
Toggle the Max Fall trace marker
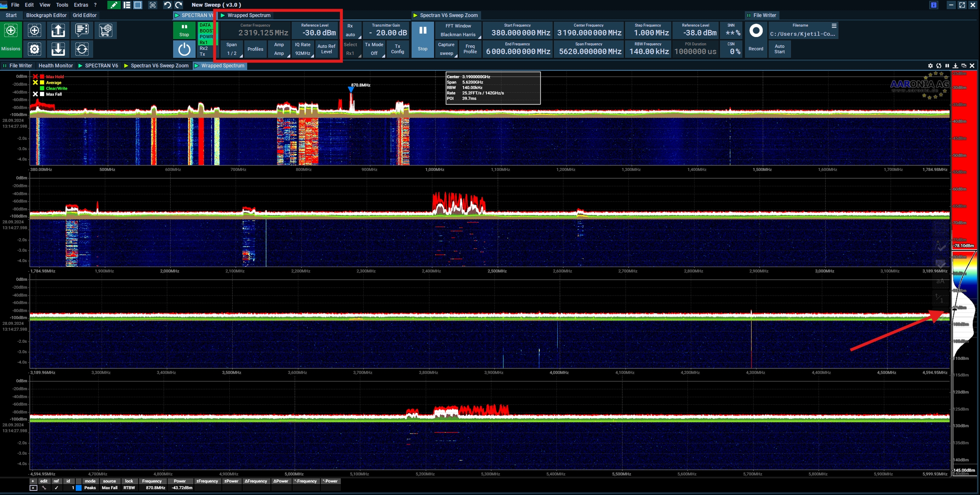[36, 94]
